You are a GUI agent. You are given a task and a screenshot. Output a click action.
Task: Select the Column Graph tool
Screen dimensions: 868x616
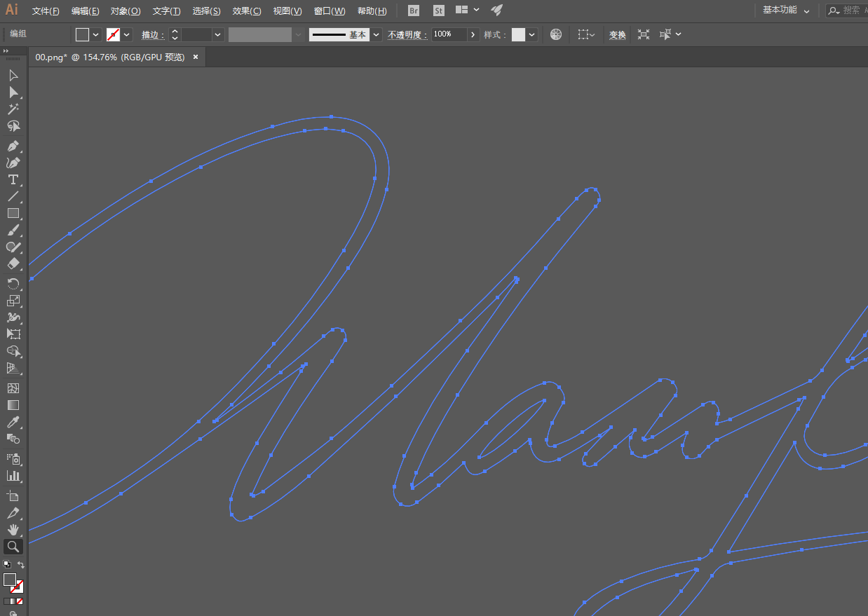tap(13, 476)
